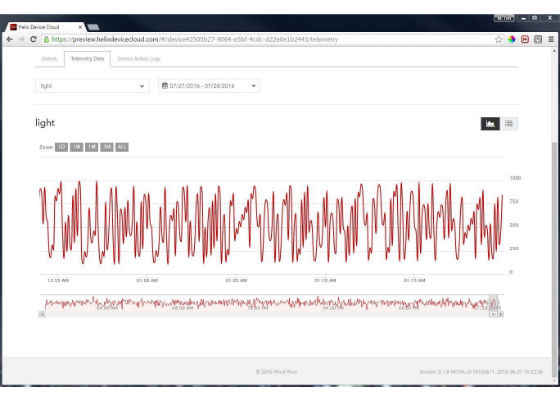Switch to table grid view icon

(509, 124)
